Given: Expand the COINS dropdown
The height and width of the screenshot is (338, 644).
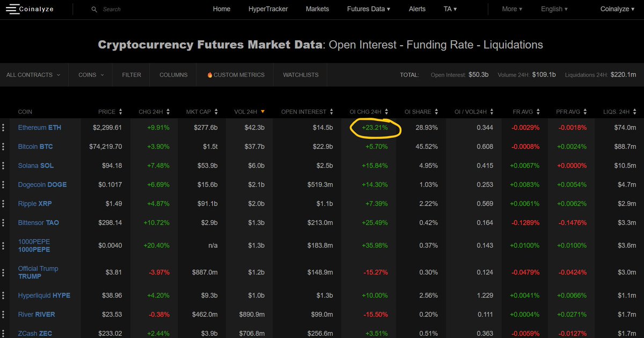Looking at the screenshot, I should click(91, 75).
